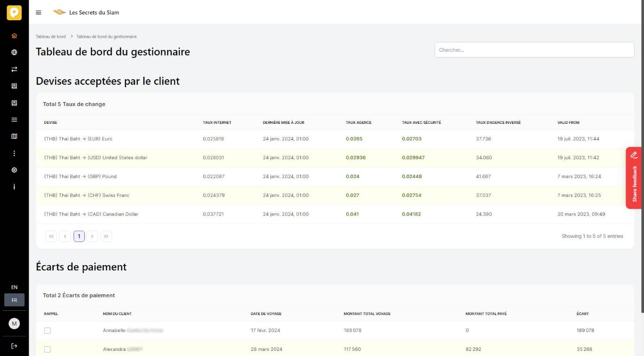Click the NOM DU CLIENT column header

tap(117, 314)
